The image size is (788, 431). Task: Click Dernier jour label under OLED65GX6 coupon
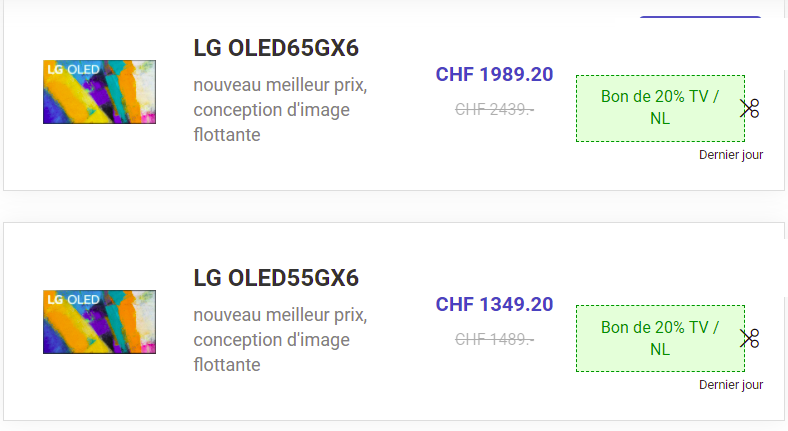(731, 155)
